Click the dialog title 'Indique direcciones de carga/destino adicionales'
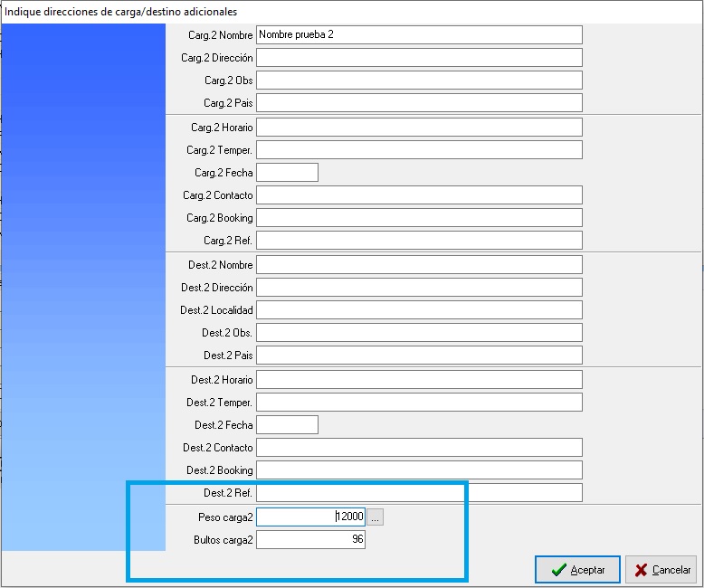This screenshot has width=704, height=588. pos(120,12)
